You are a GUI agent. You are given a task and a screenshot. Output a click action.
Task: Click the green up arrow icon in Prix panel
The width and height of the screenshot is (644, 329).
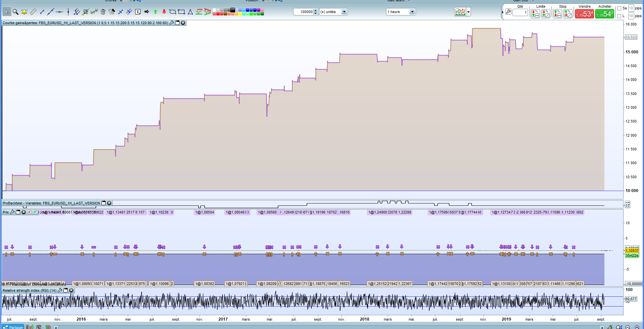click(35, 212)
